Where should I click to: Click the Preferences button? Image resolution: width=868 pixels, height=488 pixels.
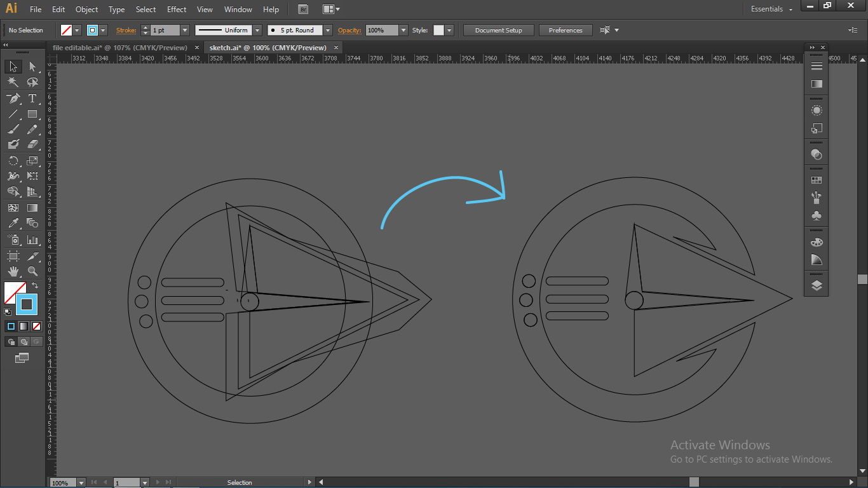click(x=565, y=30)
